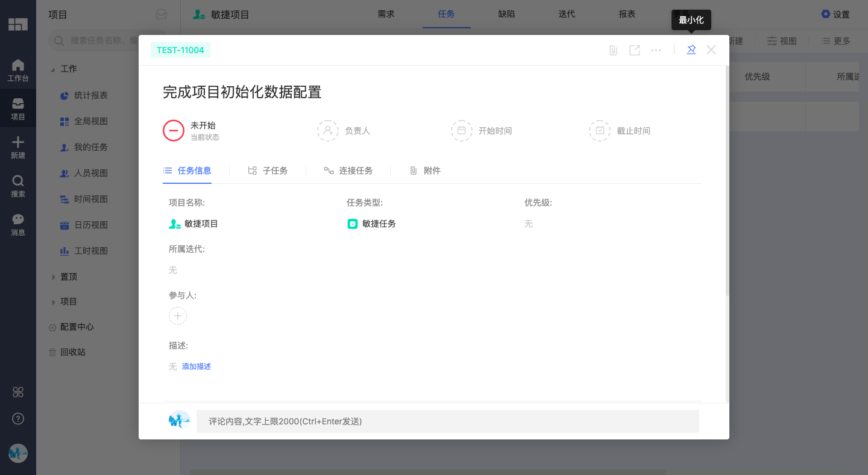The image size is (868, 475).
Task: Click the 添加描述 link
Action: (x=197, y=366)
